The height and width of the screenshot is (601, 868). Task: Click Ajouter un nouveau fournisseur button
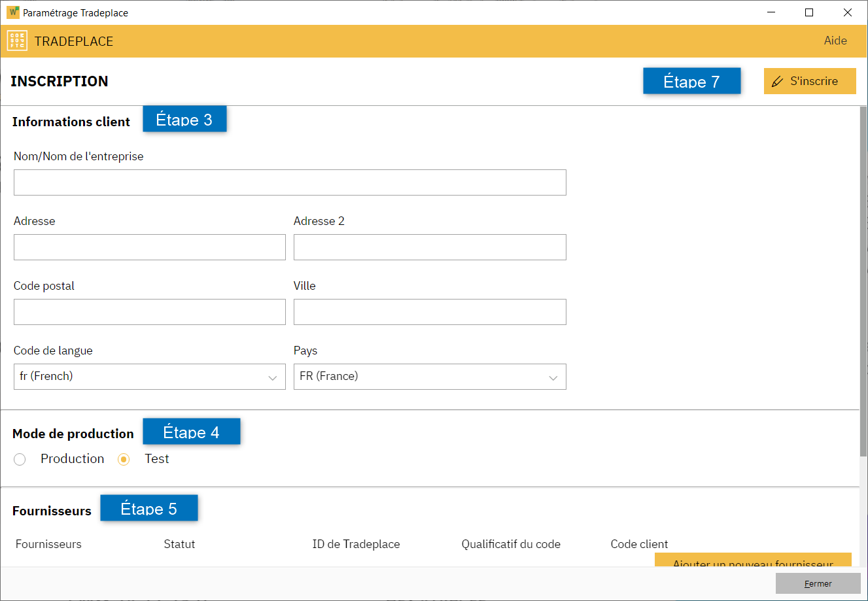click(x=753, y=560)
